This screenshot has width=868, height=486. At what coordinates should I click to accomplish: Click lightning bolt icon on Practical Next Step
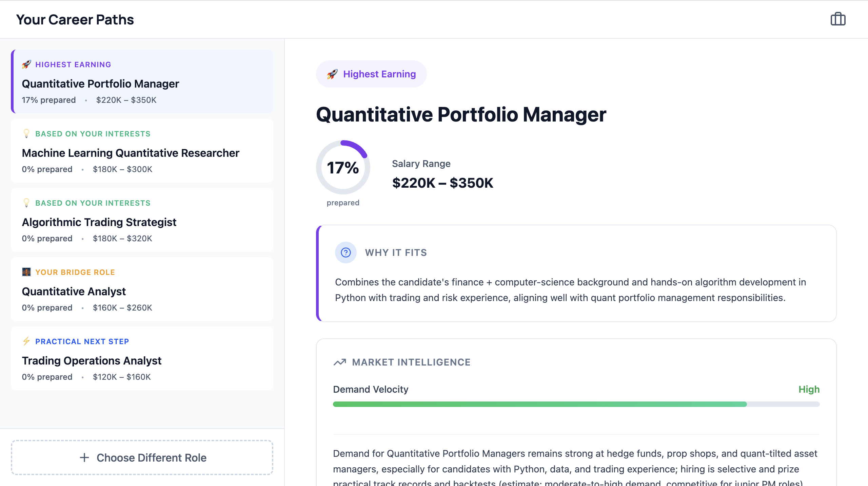[26, 341]
